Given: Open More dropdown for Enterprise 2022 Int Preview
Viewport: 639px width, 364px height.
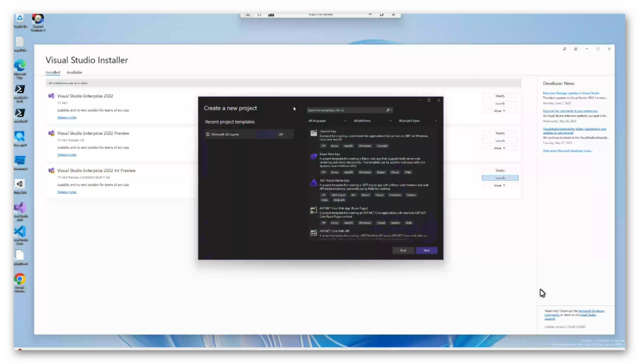Looking at the screenshot, I should (500, 186).
